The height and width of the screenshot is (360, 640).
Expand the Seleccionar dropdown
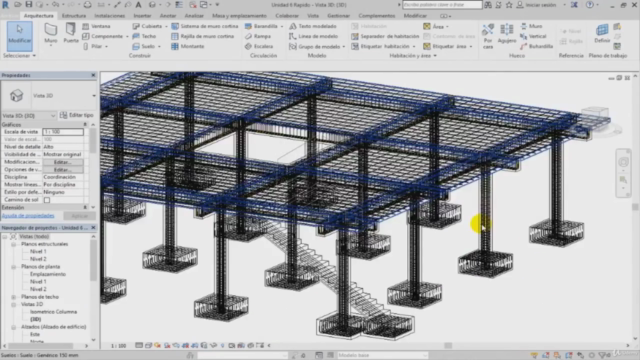click(x=19, y=56)
